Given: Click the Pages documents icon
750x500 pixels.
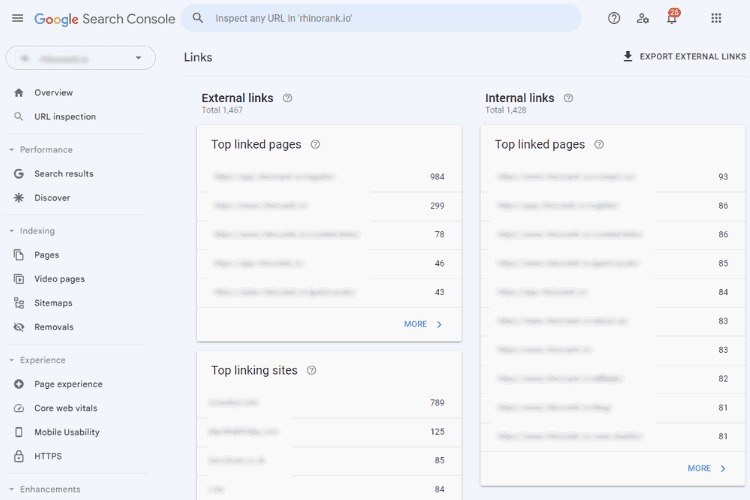Looking at the screenshot, I should tap(19, 255).
